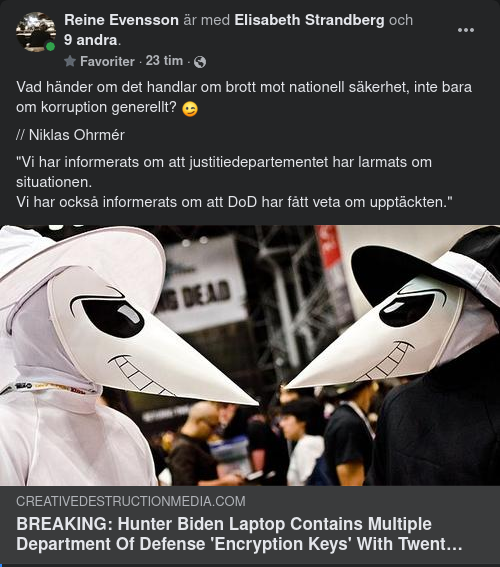This screenshot has width=500, height=567.
Task: Click the Favoriter label
Action: pyautogui.click(x=107, y=61)
